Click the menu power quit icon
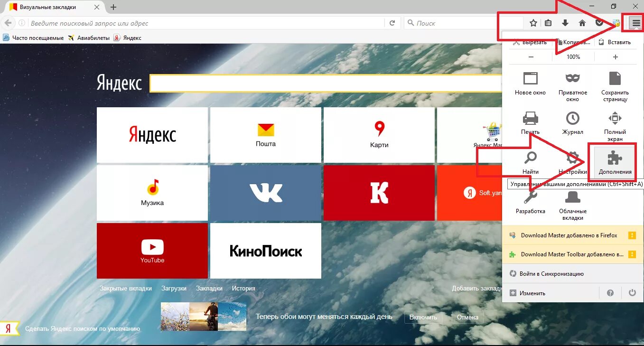This screenshot has width=644, height=346. click(632, 293)
